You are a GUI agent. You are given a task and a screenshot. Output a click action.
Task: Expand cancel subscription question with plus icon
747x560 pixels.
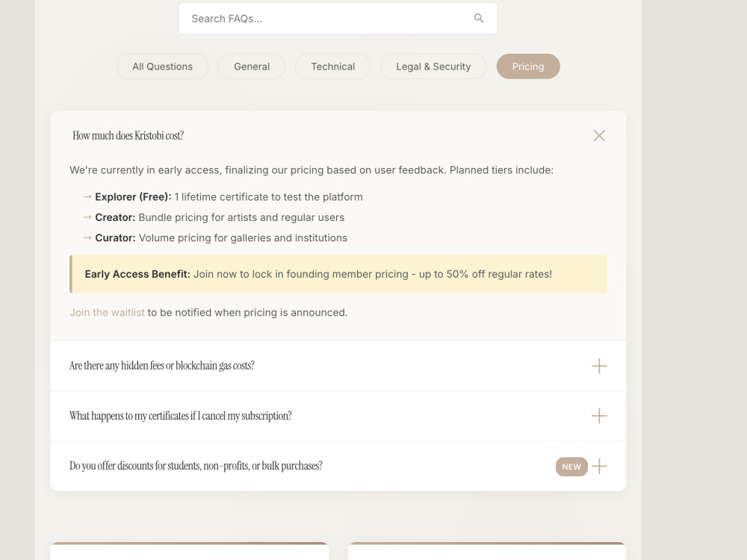(x=599, y=416)
